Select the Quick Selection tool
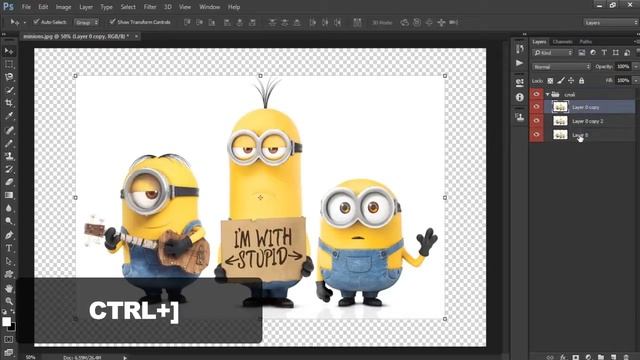 click(9, 90)
